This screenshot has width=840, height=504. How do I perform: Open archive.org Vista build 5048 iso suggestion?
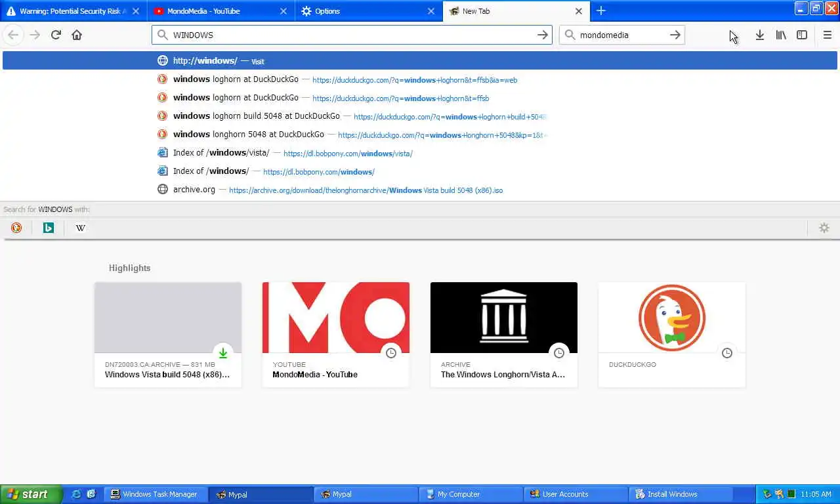[420, 190]
